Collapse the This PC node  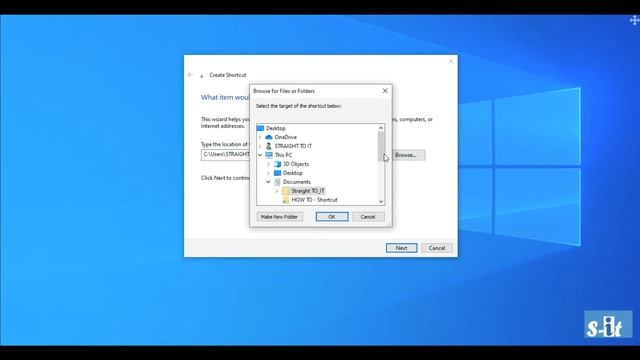tap(260, 155)
